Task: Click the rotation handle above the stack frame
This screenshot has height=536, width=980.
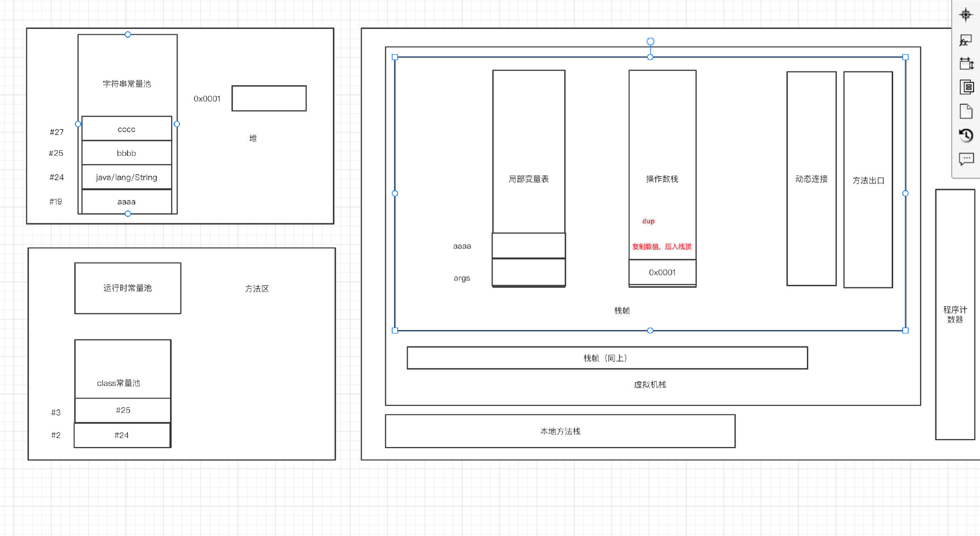Action: 650,42
